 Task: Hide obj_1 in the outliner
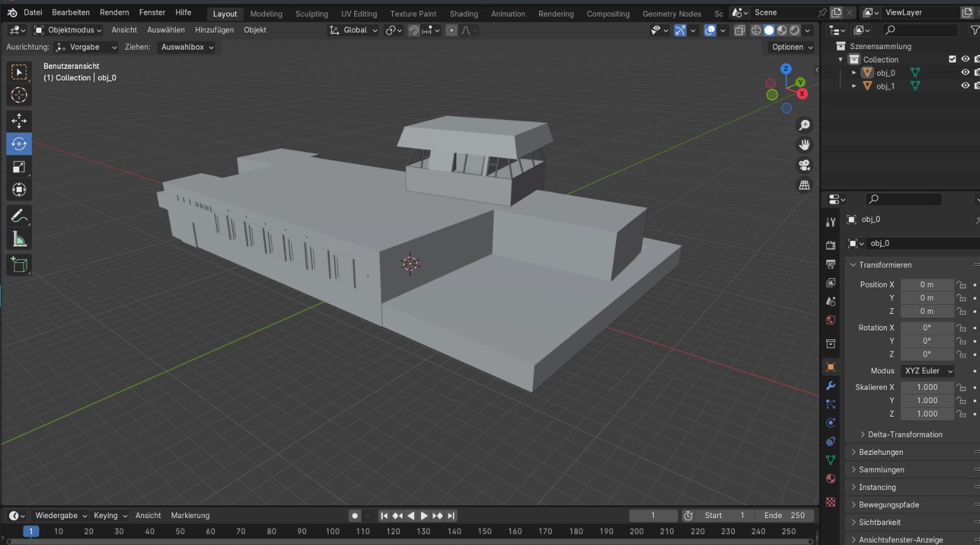[965, 86]
